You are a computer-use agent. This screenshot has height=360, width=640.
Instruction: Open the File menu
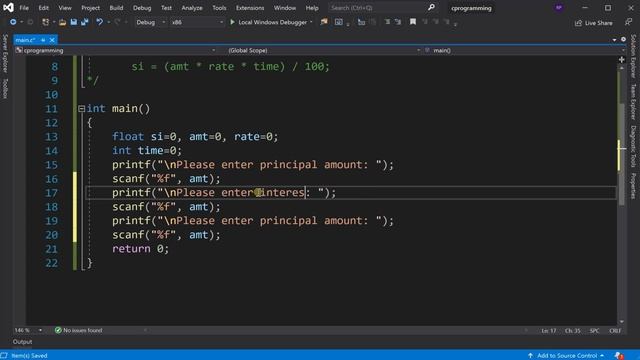[24, 8]
